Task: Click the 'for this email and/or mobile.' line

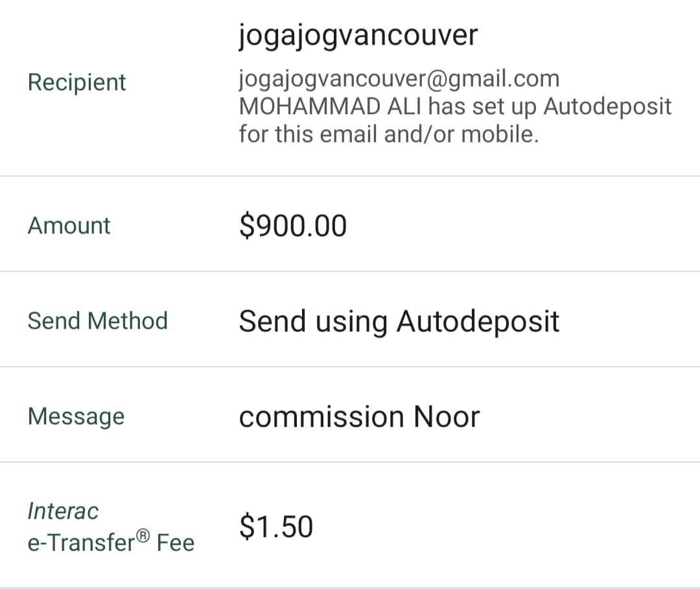Action: tap(389, 134)
